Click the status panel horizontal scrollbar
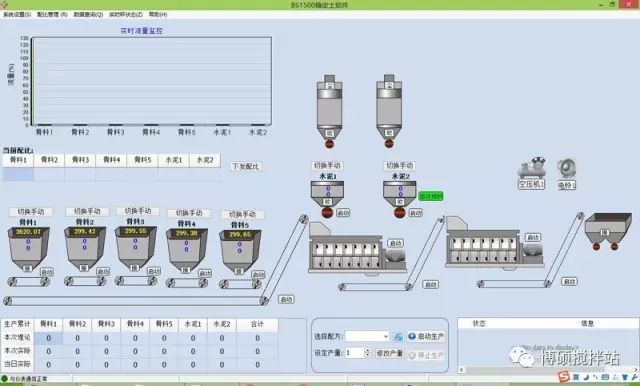 [x=548, y=370]
